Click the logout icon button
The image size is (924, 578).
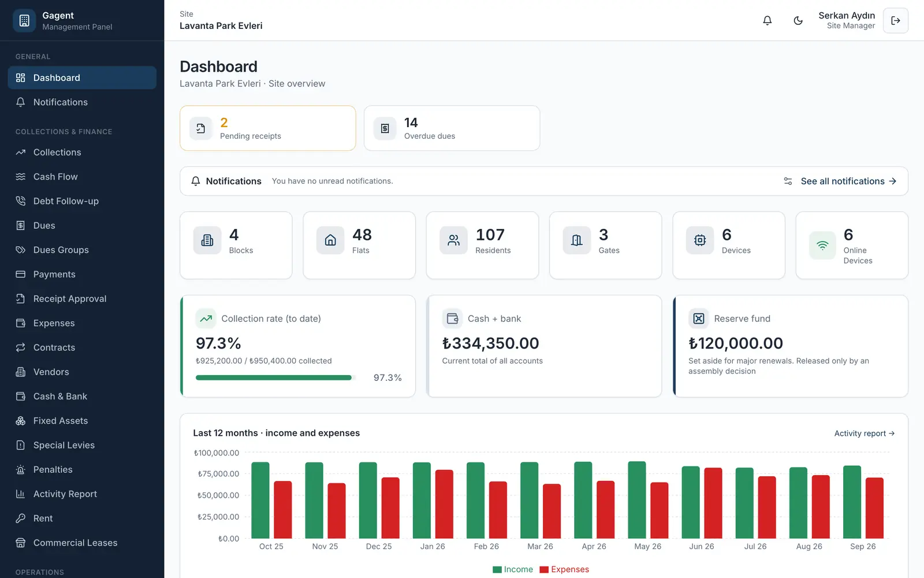pyautogui.click(x=896, y=20)
